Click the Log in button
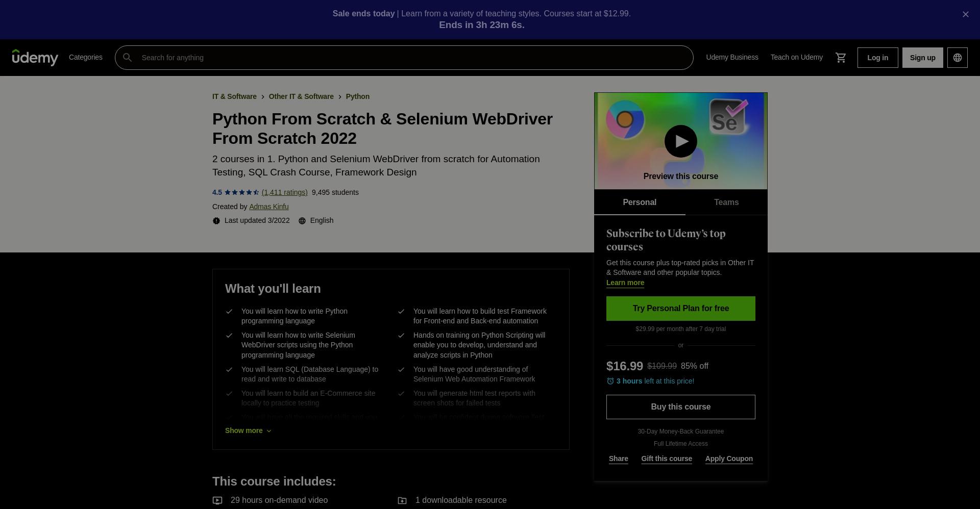Viewport: 980px width, 509px height. pyautogui.click(x=877, y=58)
